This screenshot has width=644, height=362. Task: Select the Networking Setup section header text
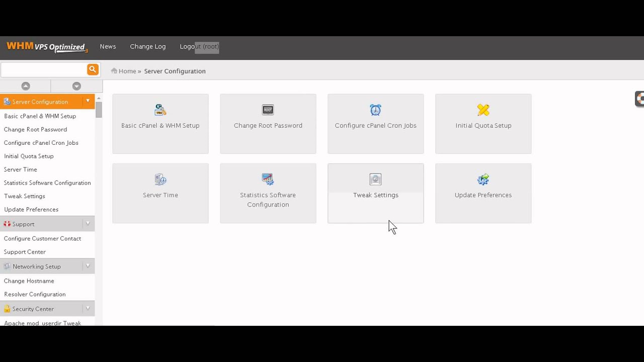(x=37, y=266)
